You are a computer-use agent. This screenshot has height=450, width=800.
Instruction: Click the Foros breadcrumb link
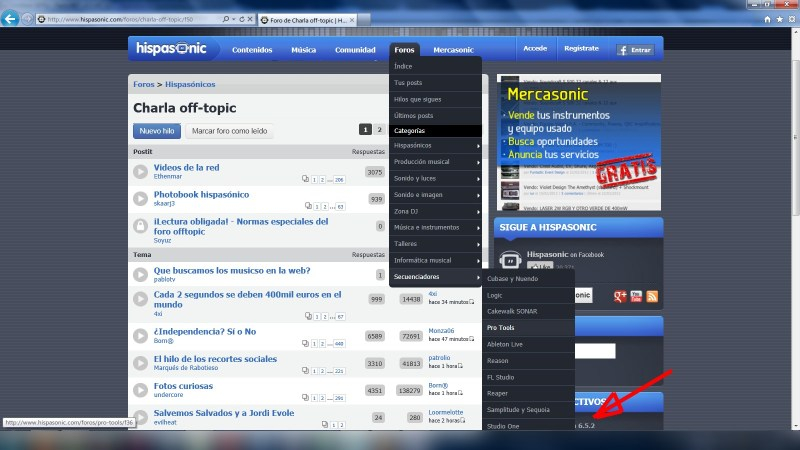click(143, 84)
